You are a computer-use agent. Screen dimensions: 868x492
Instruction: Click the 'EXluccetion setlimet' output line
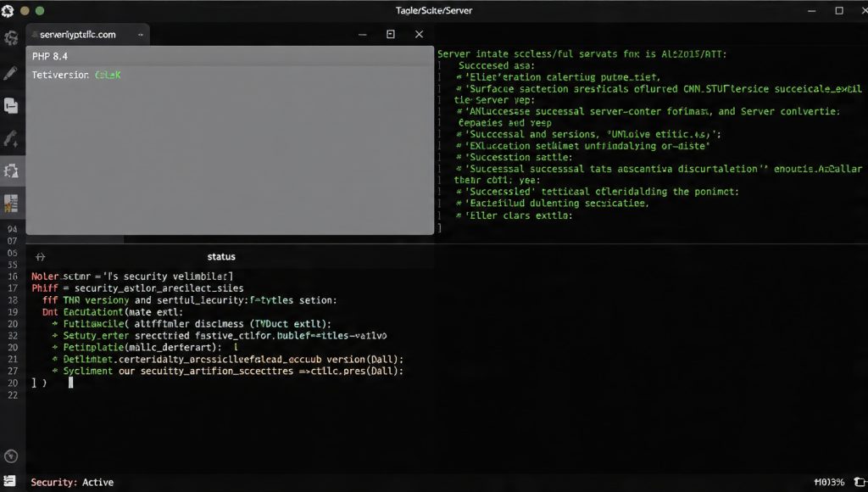(583, 146)
